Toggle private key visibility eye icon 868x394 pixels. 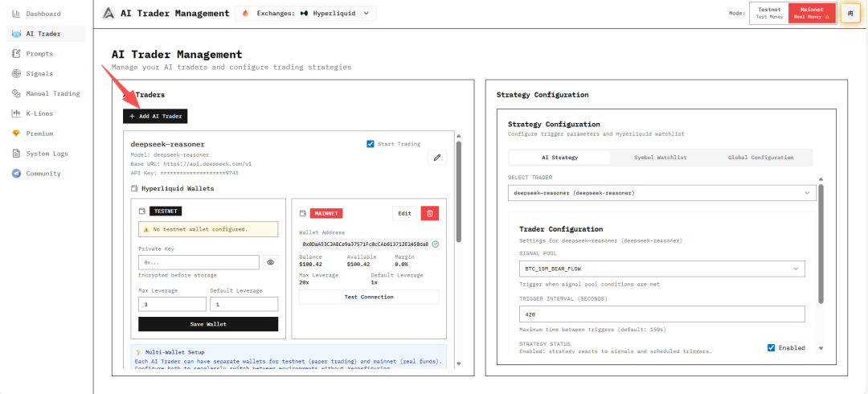click(x=270, y=262)
